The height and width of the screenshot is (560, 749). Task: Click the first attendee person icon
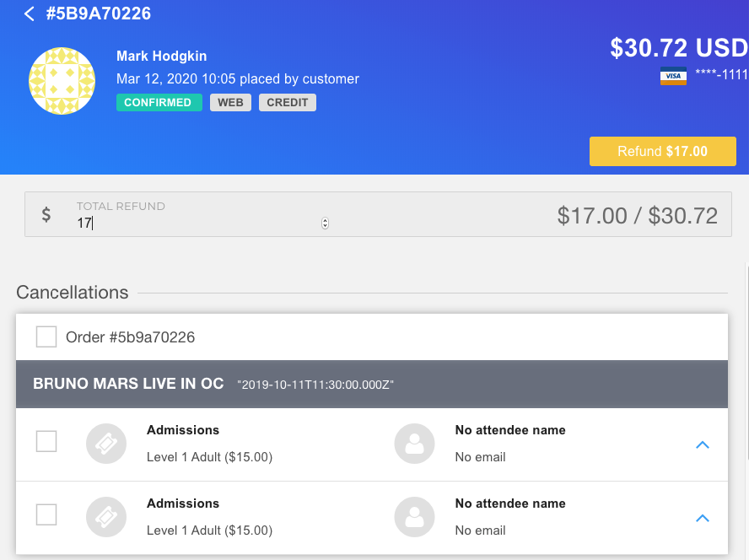click(414, 444)
